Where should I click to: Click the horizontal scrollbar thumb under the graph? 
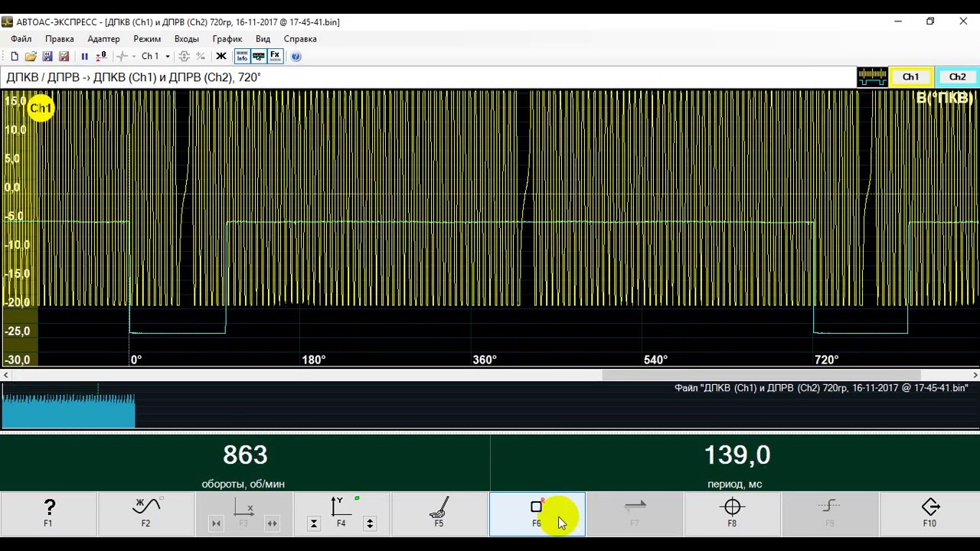(761, 375)
